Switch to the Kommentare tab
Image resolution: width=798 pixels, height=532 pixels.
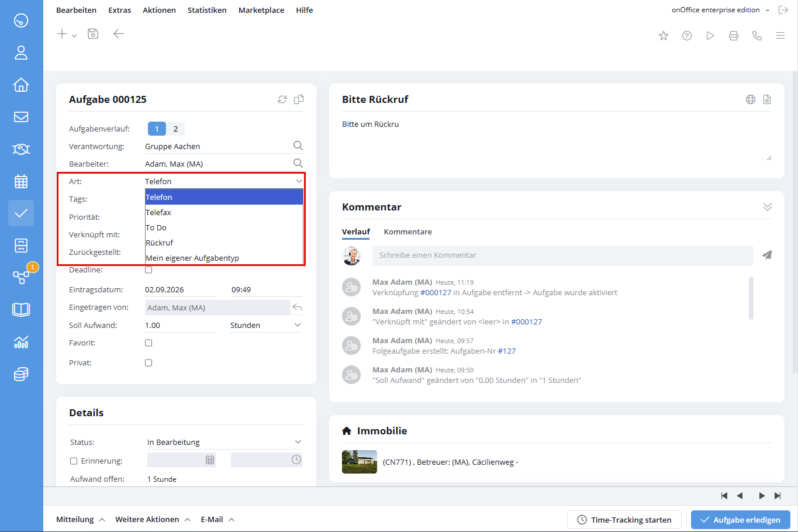coord(407,232)
